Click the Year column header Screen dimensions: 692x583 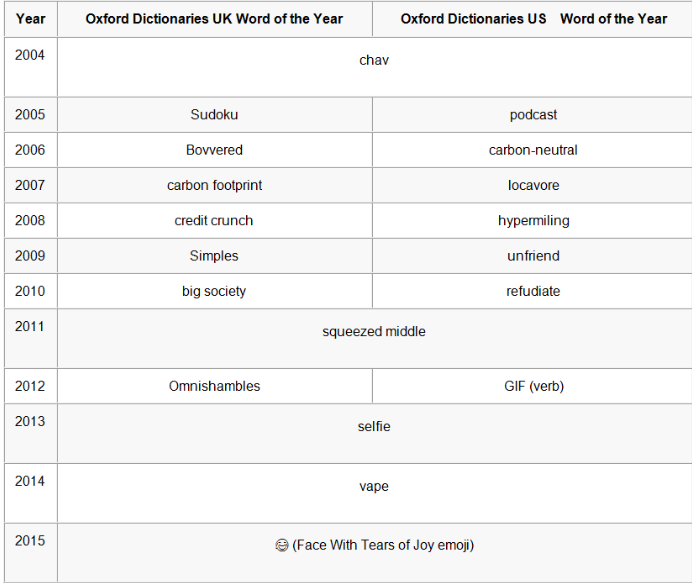[30, 19]
